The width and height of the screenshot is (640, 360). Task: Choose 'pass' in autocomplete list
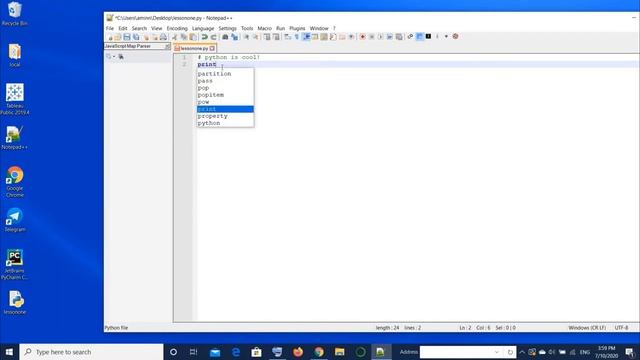click(x=225, y=81)
